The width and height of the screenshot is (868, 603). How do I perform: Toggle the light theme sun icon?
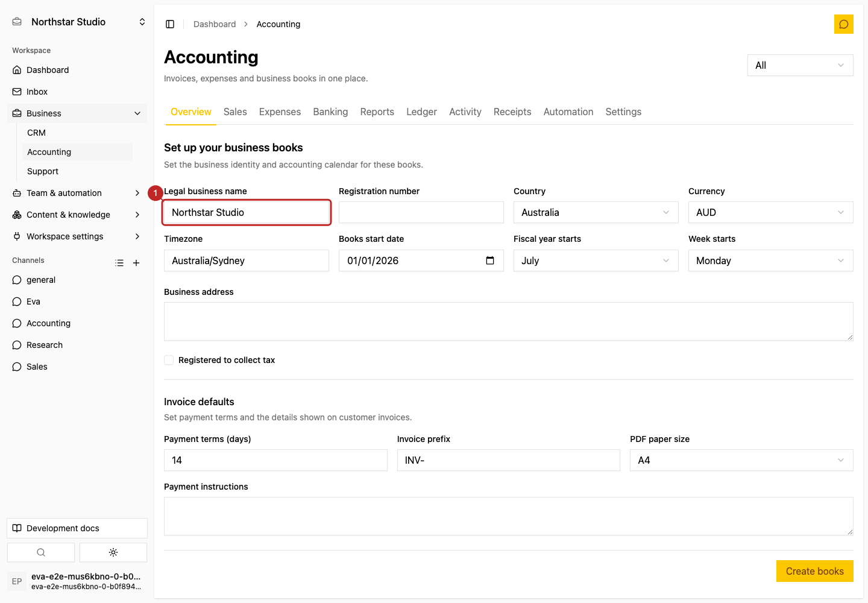(x=113, y=552)
